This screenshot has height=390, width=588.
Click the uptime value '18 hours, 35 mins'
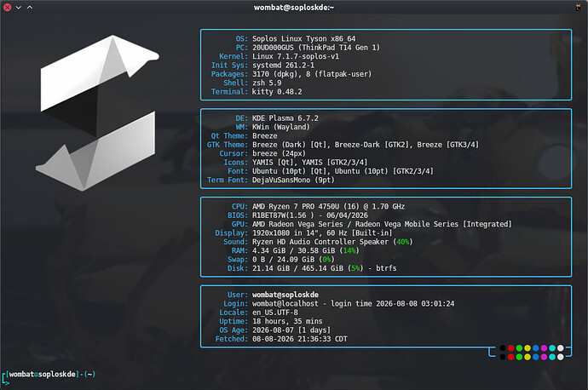coord(287,321)
